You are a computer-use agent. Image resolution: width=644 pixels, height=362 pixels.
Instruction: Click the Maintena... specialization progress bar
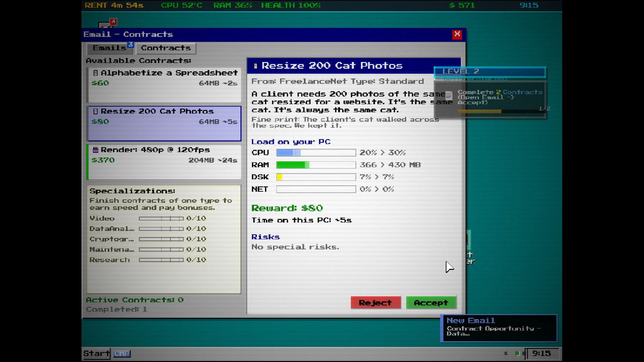pyautogui.click(x=161, y=250)
